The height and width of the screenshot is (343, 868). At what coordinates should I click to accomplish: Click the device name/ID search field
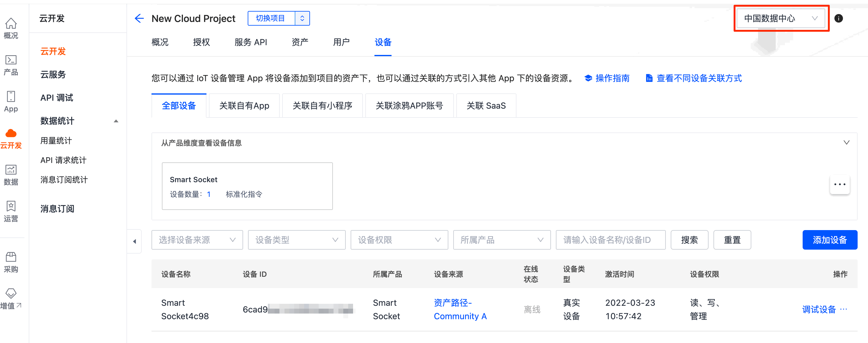point(611,240)
